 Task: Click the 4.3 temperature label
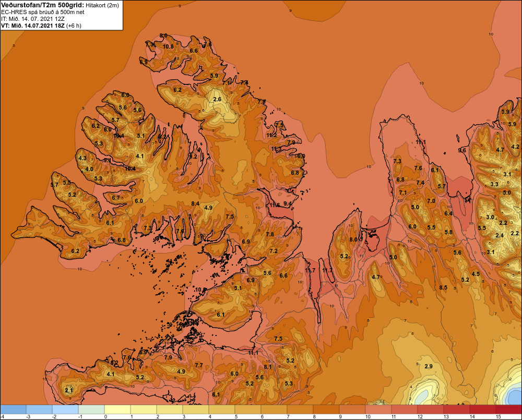point(82,158)
